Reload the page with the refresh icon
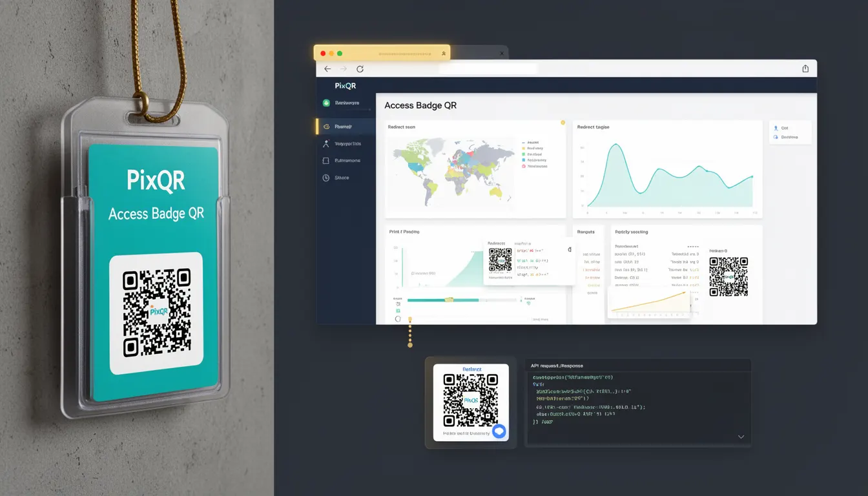 tap(360, 68)
